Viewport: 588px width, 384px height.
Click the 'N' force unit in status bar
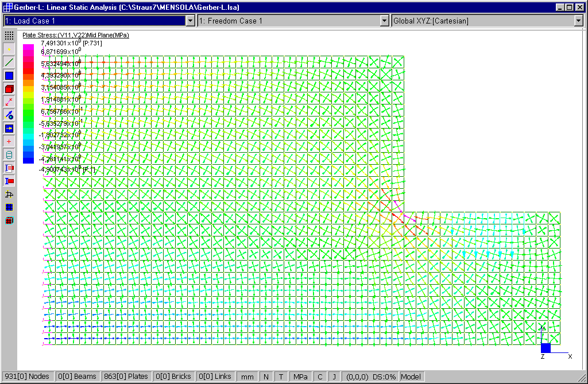(266, 377)
